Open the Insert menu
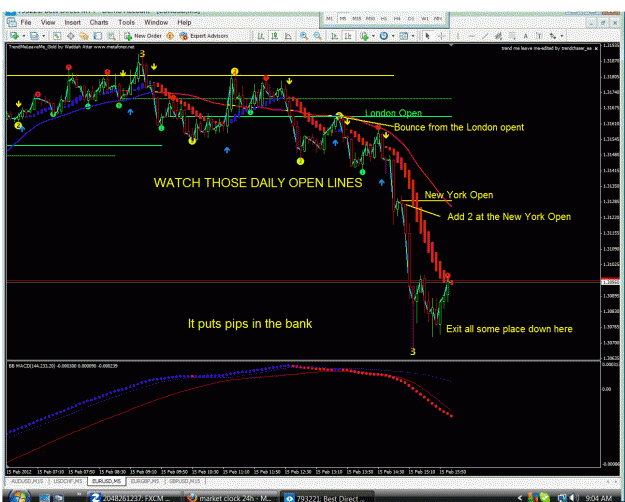This screenshot has width=625, height=502. click(73, 22)
